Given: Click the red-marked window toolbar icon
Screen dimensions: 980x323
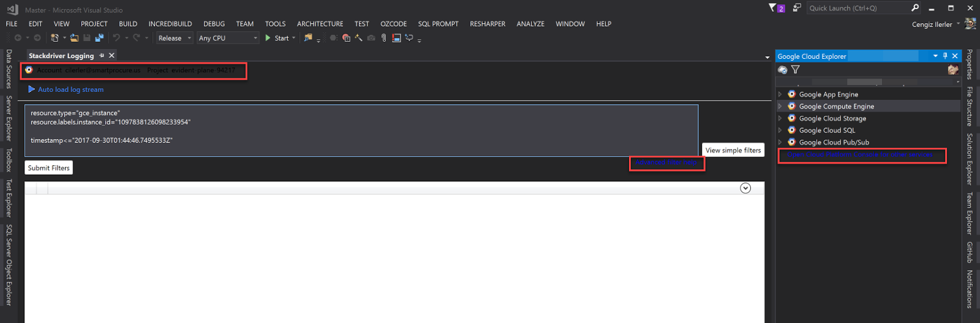Looking at the screenshot, I should tap(396, 38).
